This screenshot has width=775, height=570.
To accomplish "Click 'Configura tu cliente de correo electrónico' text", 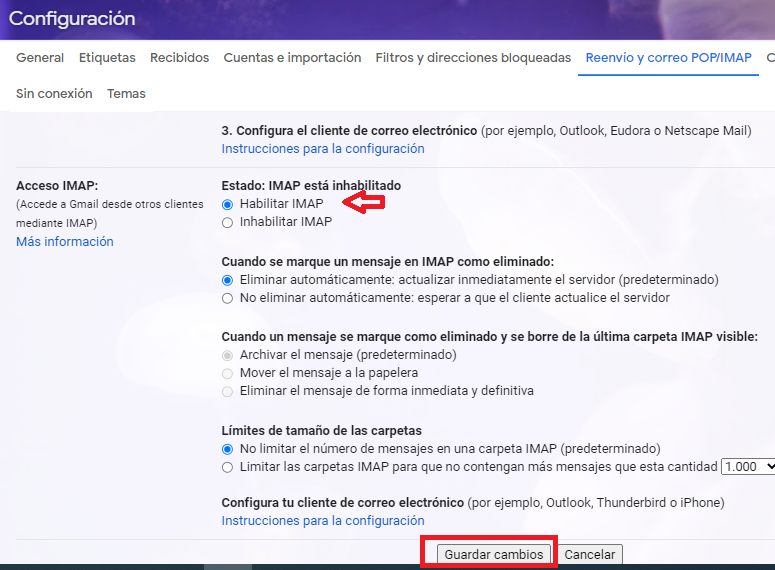I will tap(343, 503).
